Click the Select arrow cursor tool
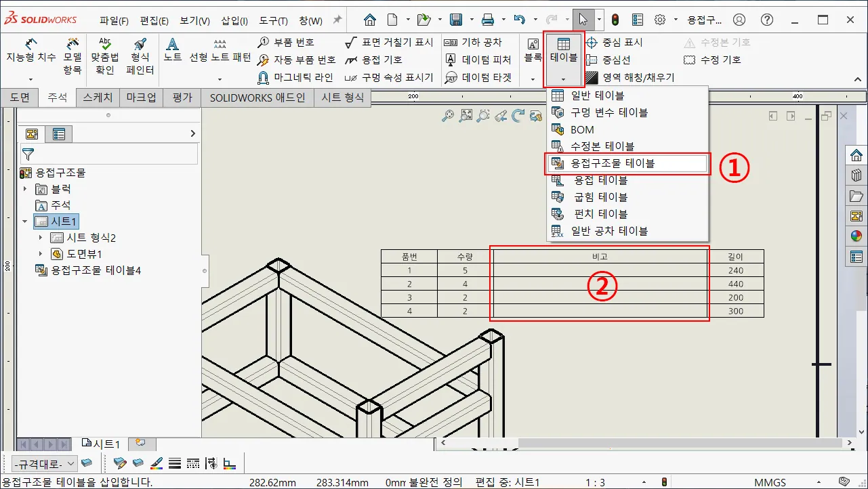The image size is (868, 489). click(583, 20)
